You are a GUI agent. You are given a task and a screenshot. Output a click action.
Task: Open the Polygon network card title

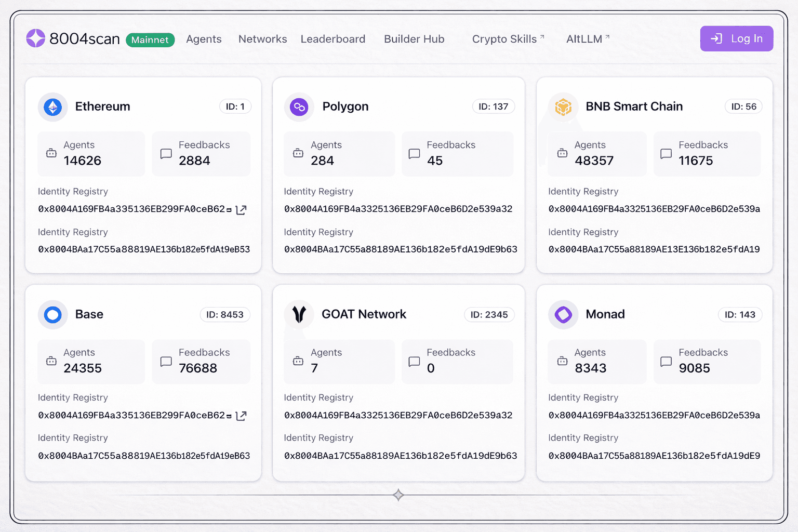(x=345, y=107)
